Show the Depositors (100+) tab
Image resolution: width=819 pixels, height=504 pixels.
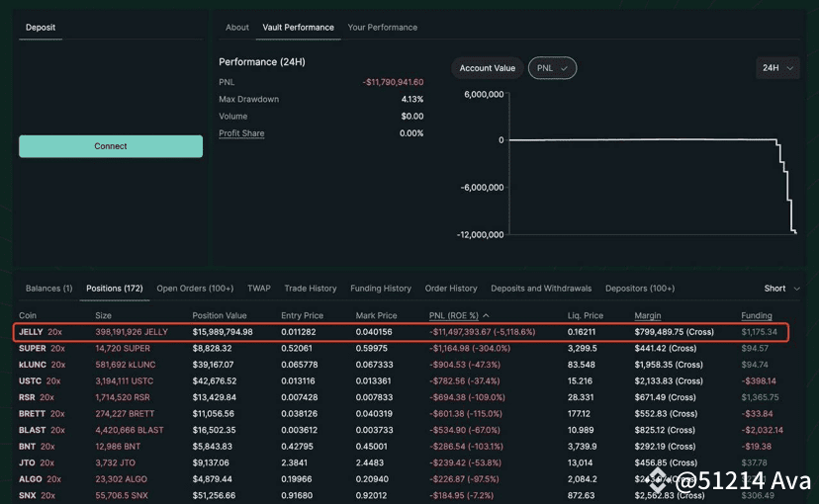tap(641, 289)
